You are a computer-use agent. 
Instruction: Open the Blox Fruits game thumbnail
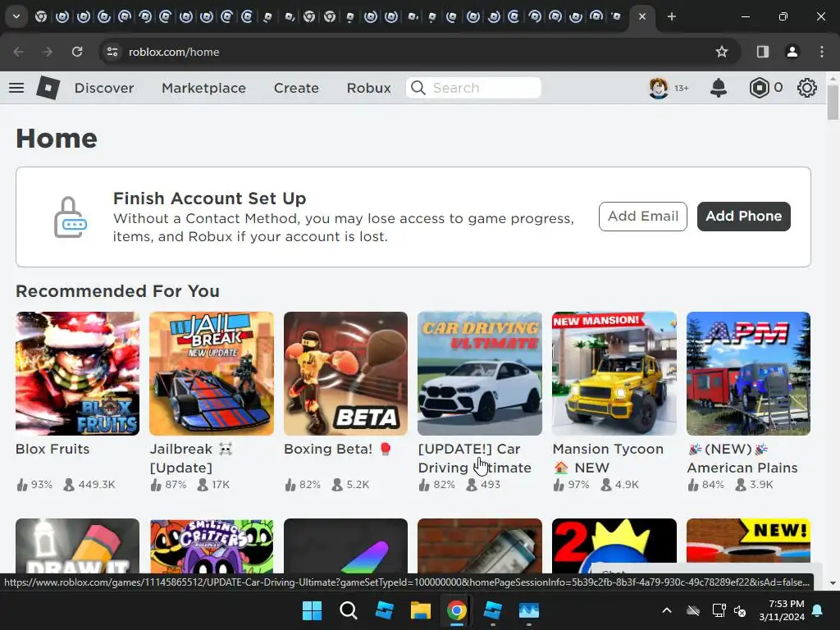coord(78,373)
